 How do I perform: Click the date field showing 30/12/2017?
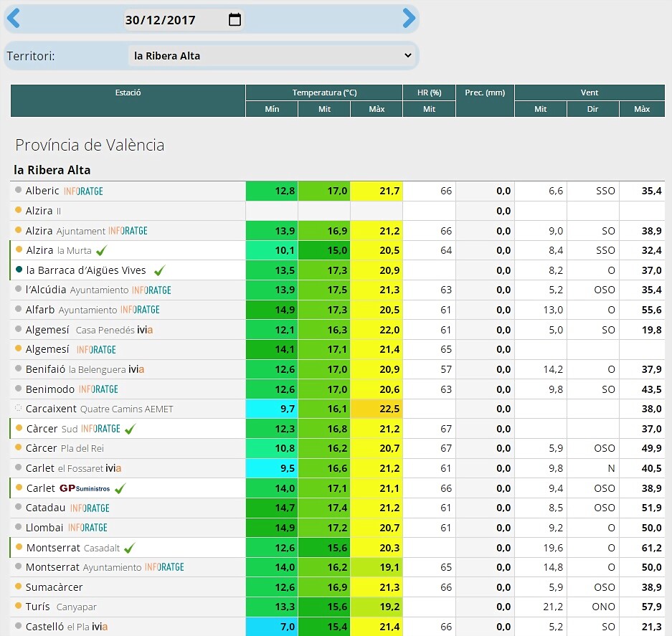(x=184, y=19)
